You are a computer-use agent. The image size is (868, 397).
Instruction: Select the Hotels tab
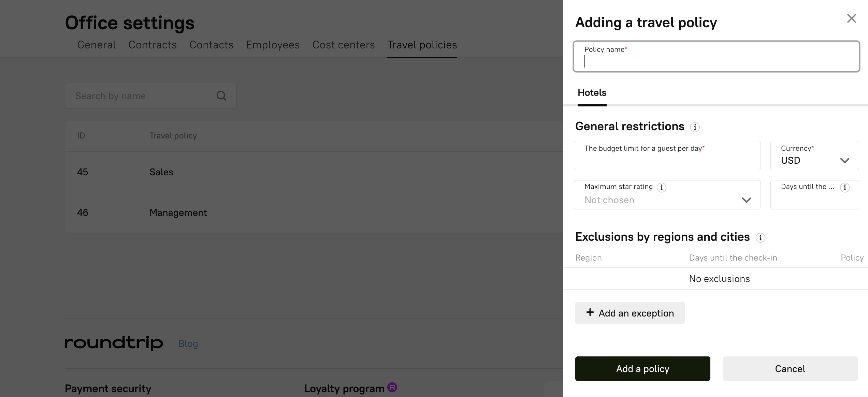point(592,93)
